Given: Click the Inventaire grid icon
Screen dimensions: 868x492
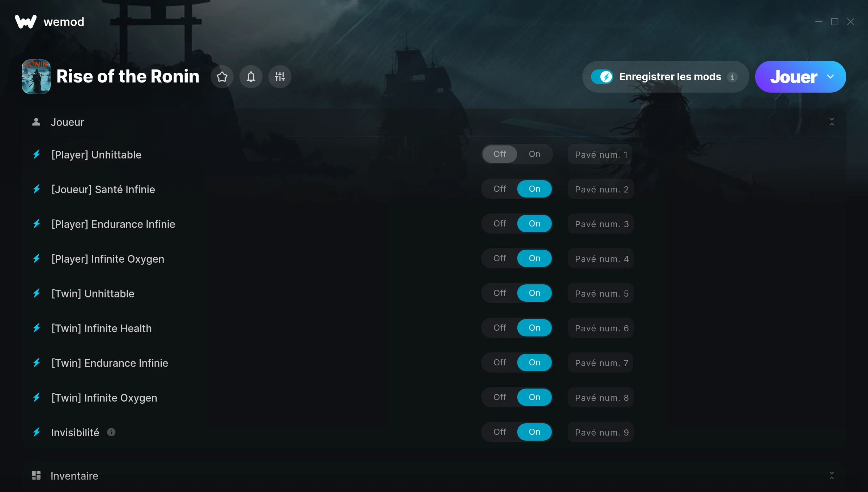Looking at the screenshot, I should [36, 475].
